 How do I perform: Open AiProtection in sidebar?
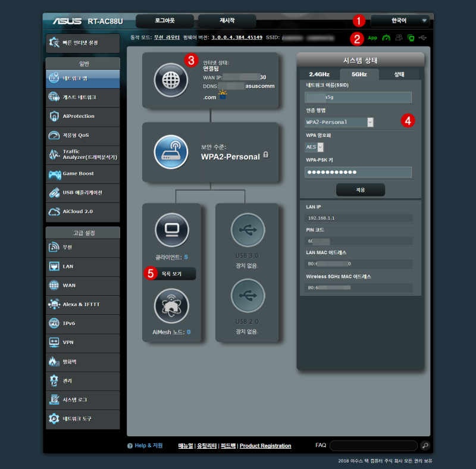tap(83, 116)
